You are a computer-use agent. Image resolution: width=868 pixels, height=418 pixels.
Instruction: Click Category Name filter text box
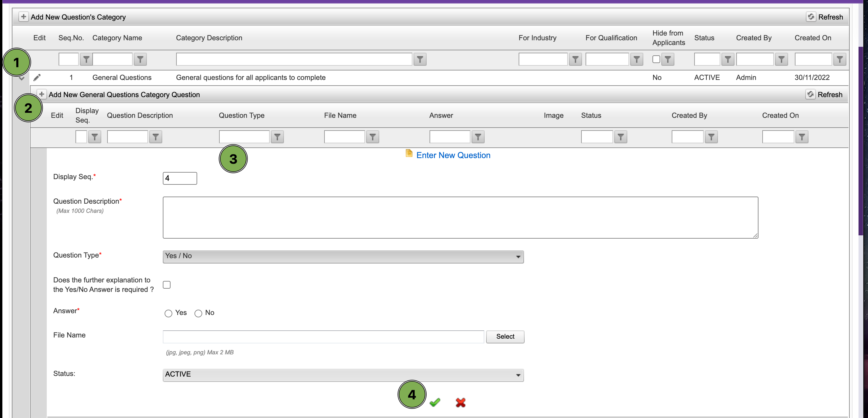112,59
